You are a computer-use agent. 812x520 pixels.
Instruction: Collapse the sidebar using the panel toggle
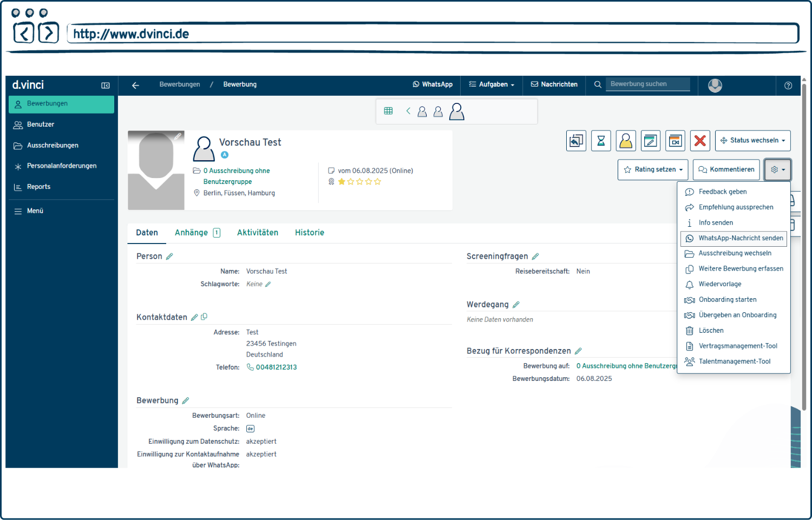pos(106,85)
